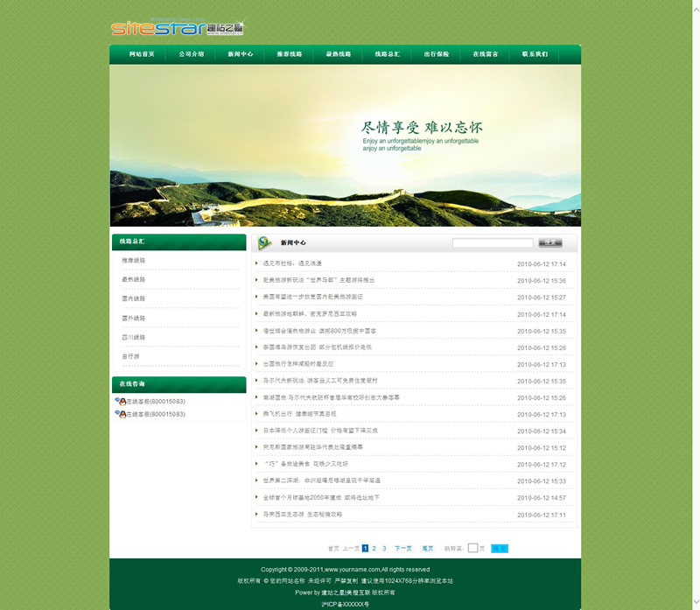
Task: Select 联系我们 in the navigation bar
Action: (535, 54)
